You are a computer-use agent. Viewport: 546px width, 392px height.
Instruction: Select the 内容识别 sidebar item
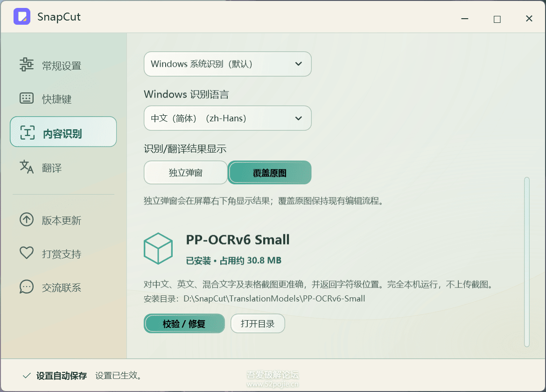click(x=63, y=132)
